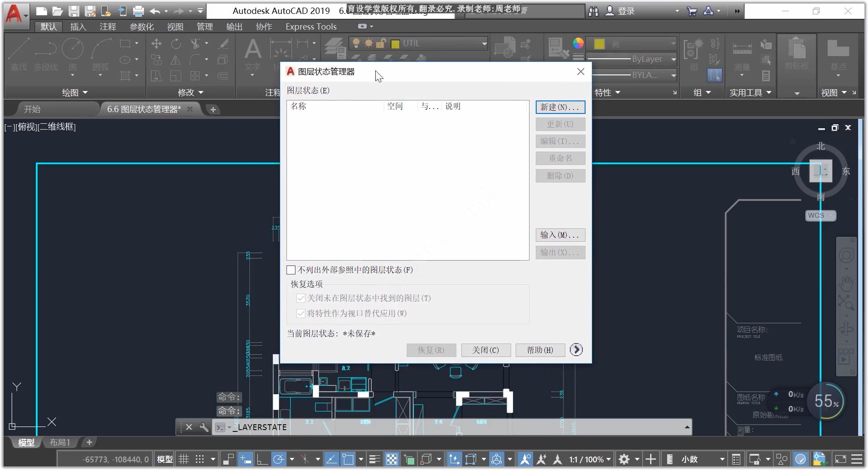The height and width of the screenshot is (470, 868).
Task: Open the 默认 ribbon tab
Action: (x=49, y=26)
